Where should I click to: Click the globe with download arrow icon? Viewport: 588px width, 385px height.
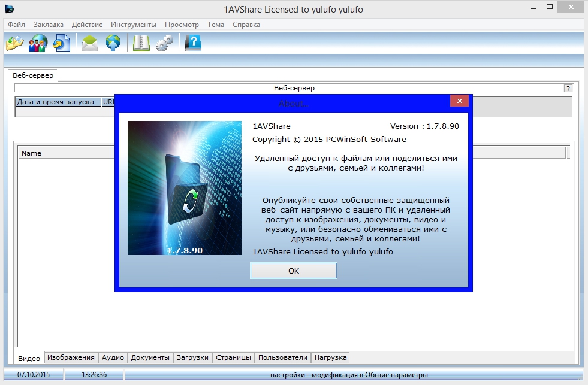click(x=113, y=43)
